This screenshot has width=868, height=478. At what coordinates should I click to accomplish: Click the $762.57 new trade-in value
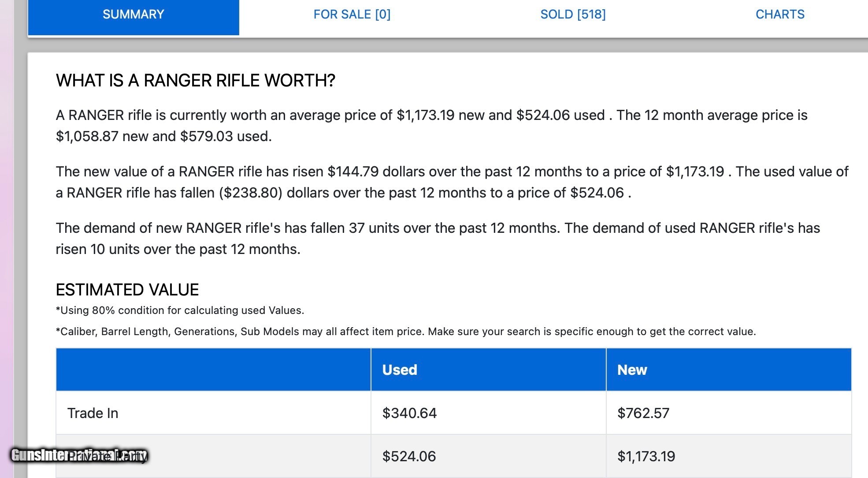click(x=643, y=413)
